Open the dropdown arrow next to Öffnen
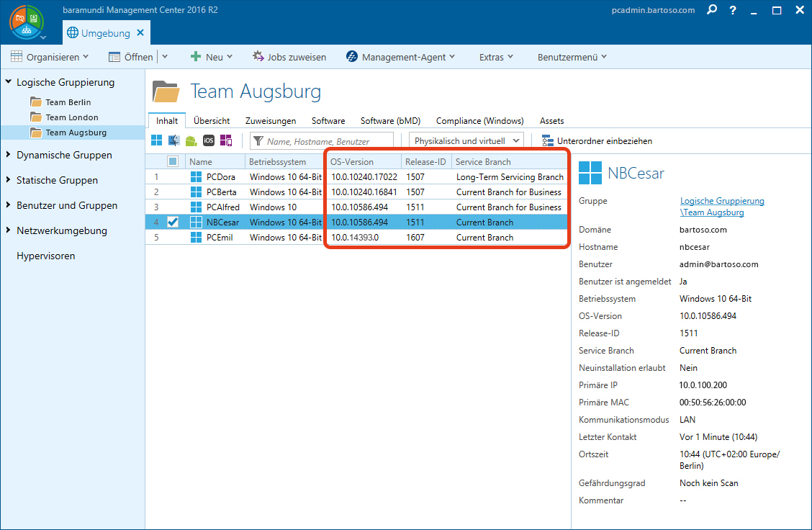This screenshot has width=812, height=530. [x=165, y=56]
